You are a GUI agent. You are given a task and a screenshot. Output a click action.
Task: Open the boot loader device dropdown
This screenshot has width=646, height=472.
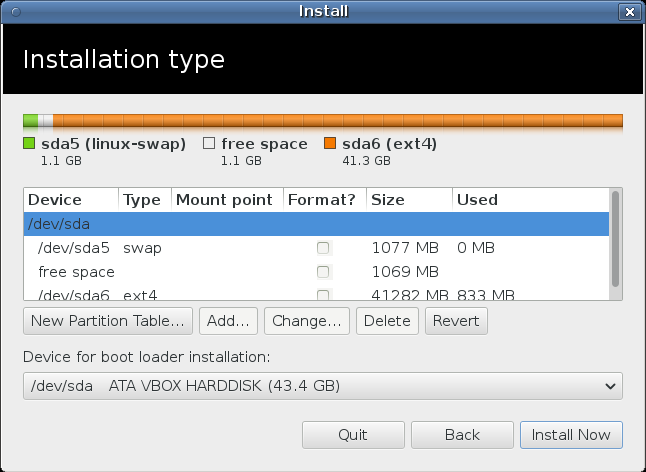click(322, 386)
